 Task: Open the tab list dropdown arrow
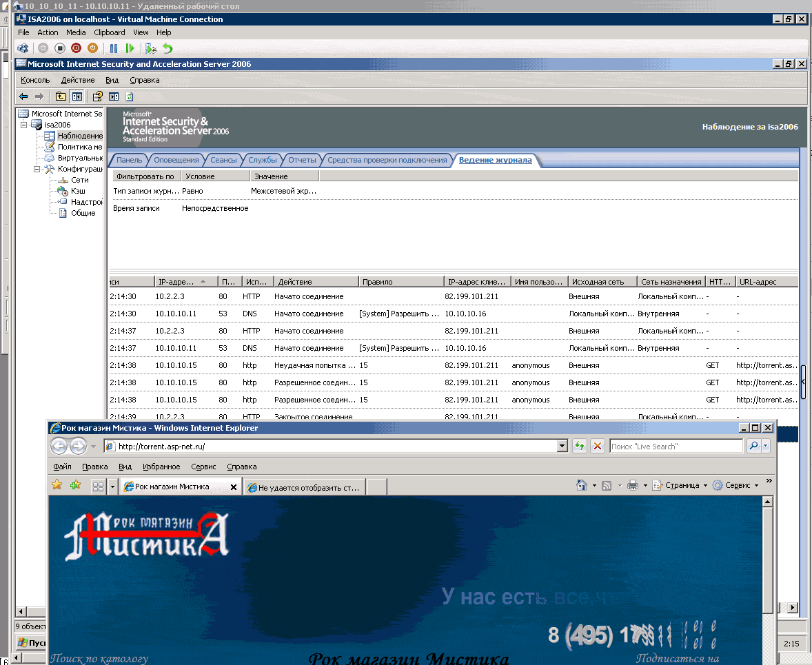pyautogui.click(x=112, y=487)
